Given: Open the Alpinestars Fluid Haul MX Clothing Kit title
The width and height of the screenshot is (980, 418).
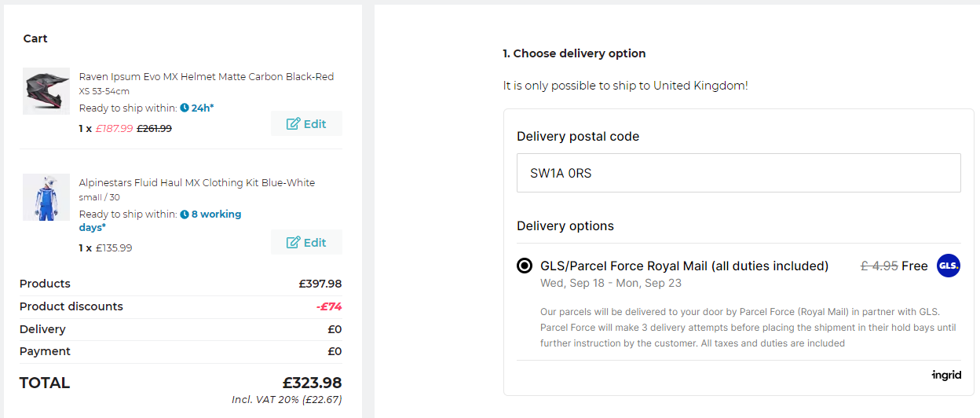Looking at the screenshot, I should click(x=197, y=182).
